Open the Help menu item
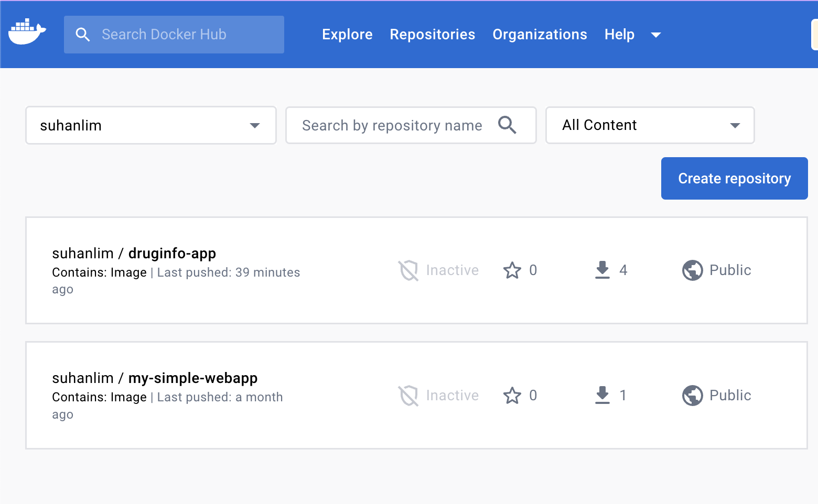 (619, 35)
